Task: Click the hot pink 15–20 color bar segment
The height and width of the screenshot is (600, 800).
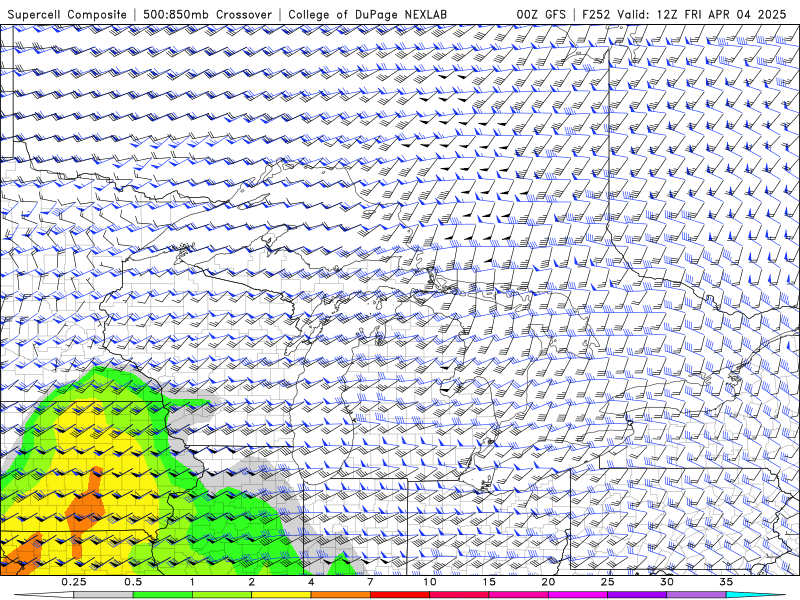Action: pos(518,595)
